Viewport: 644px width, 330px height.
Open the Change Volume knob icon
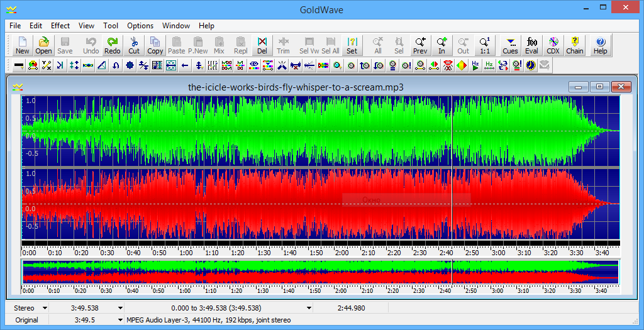point(351,65)
